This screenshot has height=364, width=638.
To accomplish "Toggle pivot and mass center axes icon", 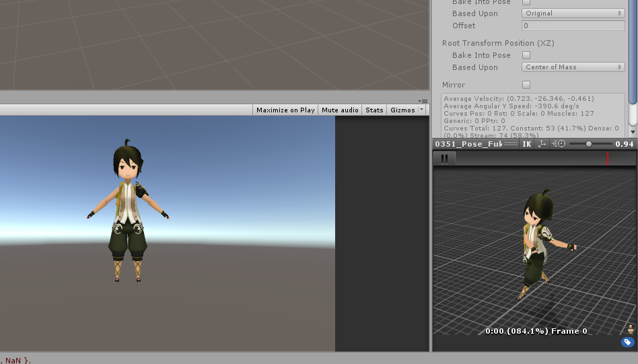I will [x=542, y=144].
